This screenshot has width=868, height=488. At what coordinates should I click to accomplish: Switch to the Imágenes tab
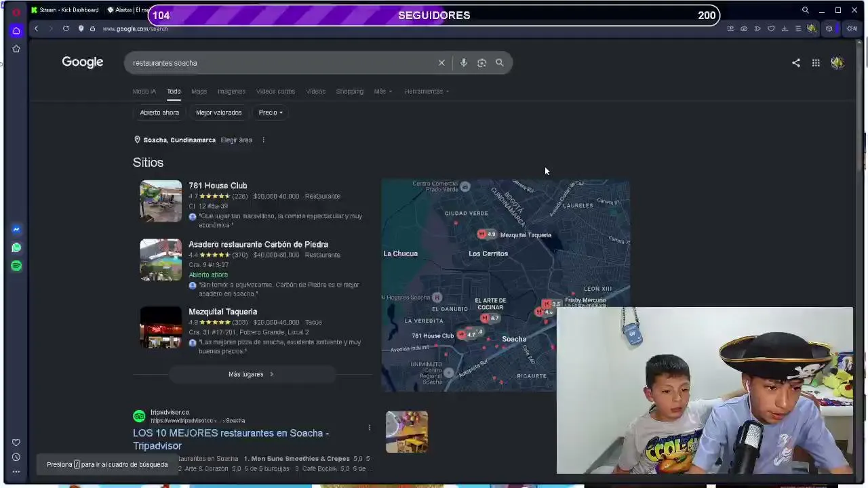point(231,91)
